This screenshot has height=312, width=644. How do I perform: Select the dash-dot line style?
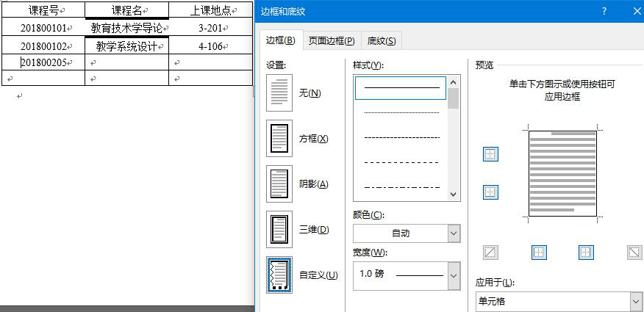pos(401,187)
